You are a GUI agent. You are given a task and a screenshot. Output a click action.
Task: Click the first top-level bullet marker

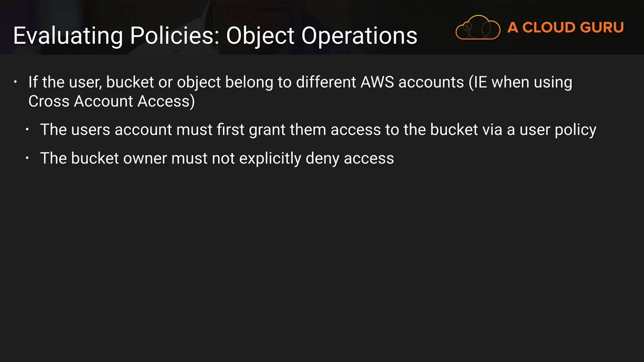point(16,82)
